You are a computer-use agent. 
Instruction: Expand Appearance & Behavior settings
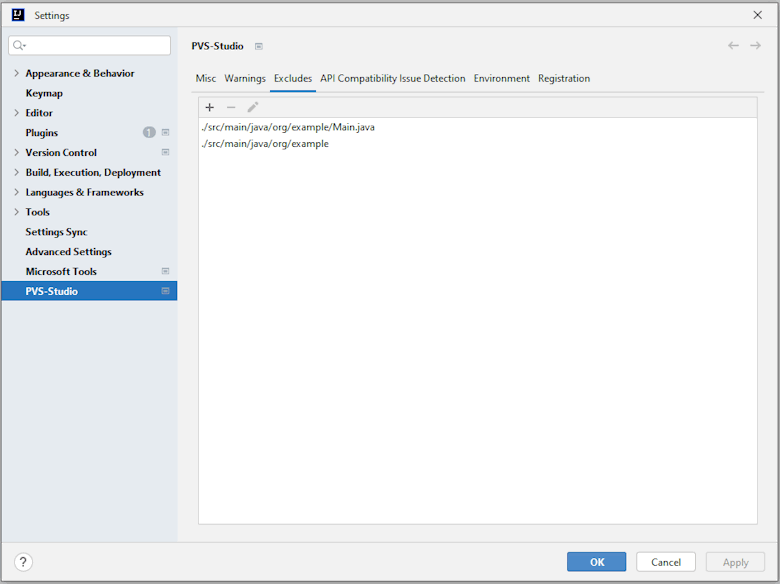[x=16, y=73]
